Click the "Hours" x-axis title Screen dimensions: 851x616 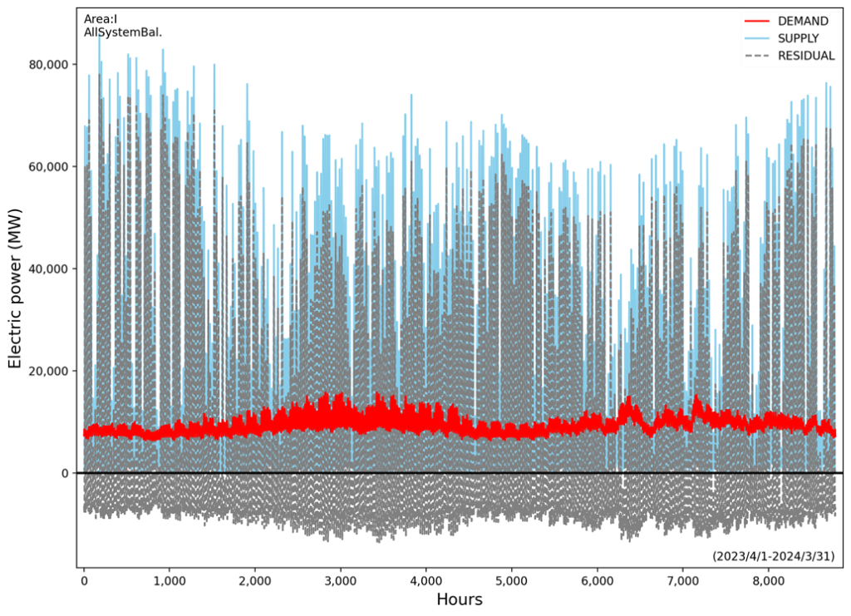460,599
